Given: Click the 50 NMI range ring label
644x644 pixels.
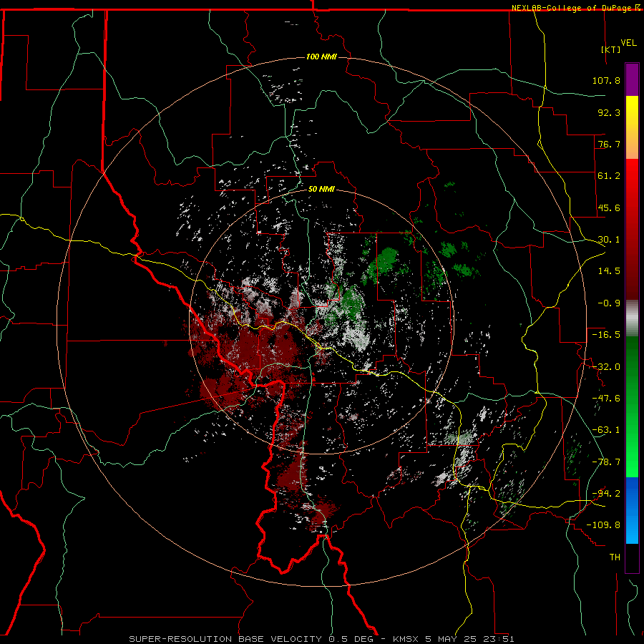Looking at the screenshot, I should tap(321, 190).
